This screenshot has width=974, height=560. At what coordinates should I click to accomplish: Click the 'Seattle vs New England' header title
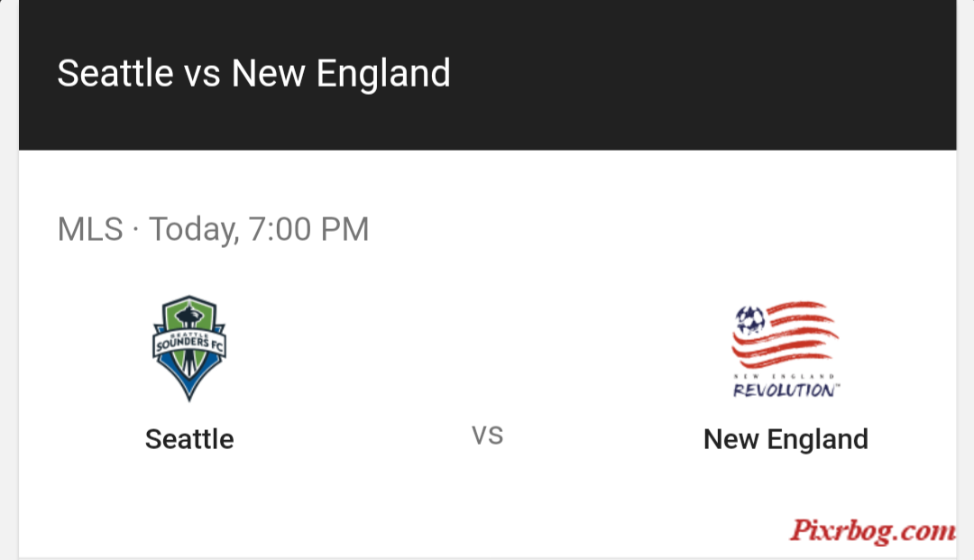click(x=253, y=73)
